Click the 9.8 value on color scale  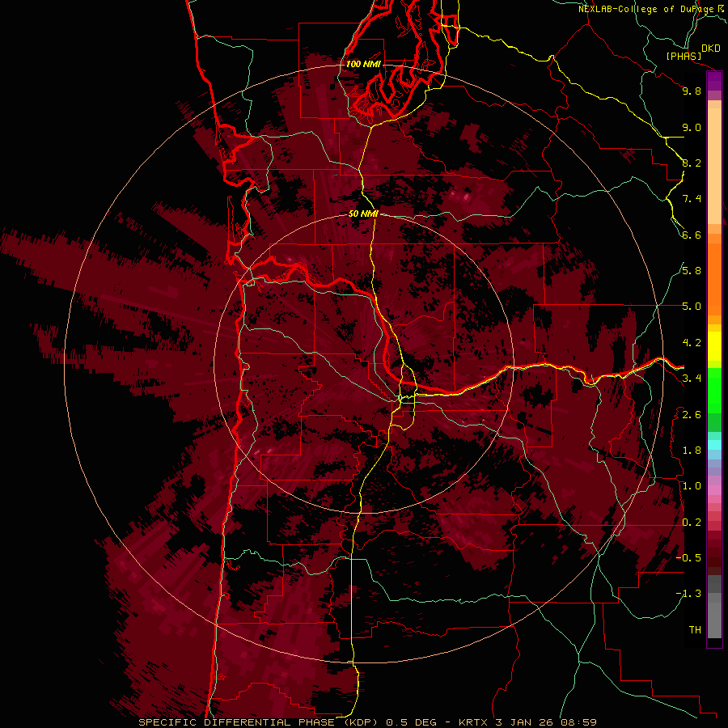pos(692,91)
